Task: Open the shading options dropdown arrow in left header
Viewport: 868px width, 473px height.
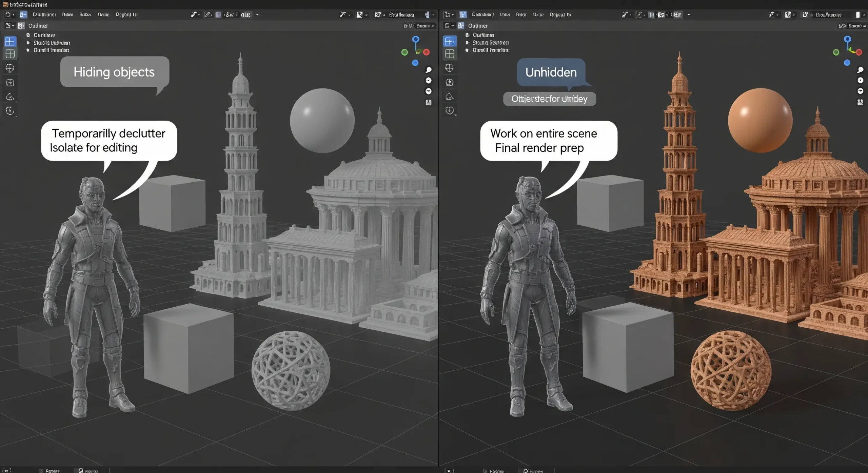Action: [x=257, y=15]
